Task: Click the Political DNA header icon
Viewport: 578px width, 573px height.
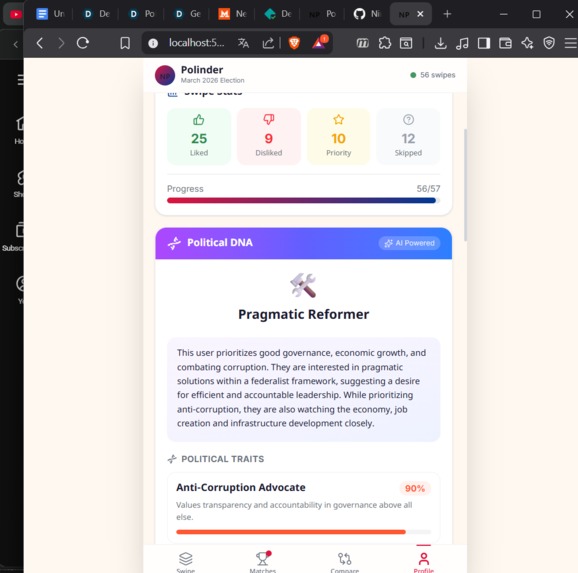Action: [174, 243]
